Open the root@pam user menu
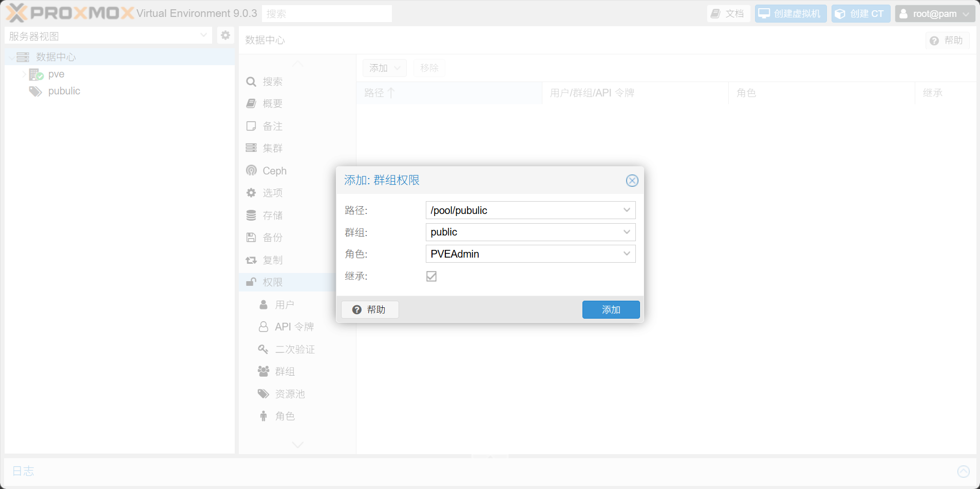 tap(934, 14)
